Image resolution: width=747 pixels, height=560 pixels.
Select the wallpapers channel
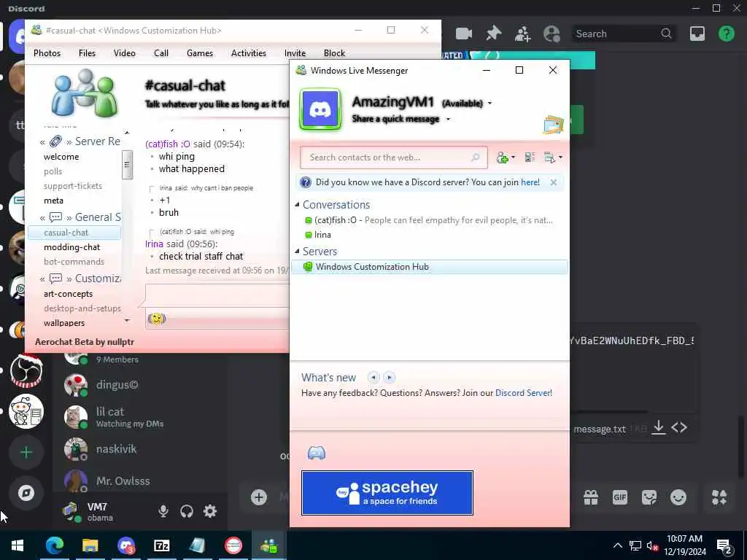(64, 323)
